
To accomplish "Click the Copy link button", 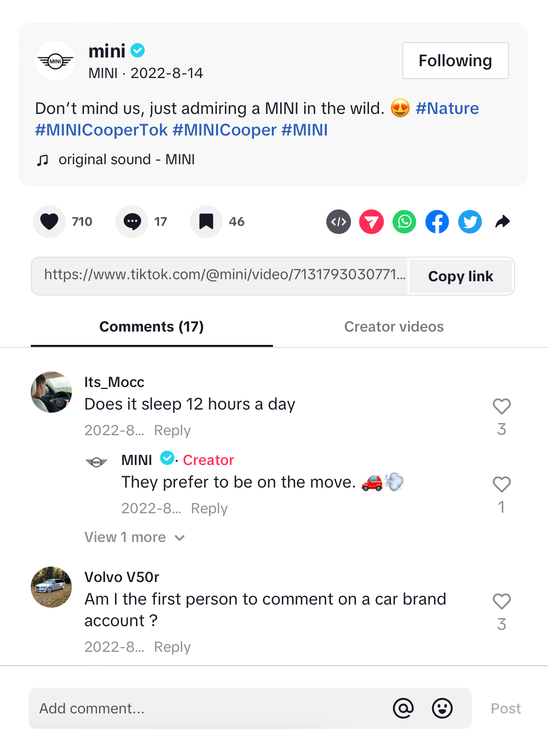I will pyautogui.click(x=460, y=277).
